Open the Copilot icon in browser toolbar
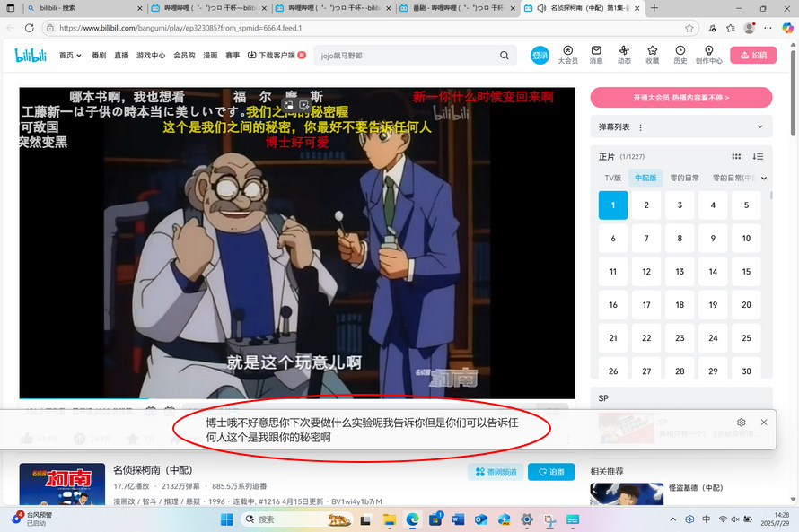 [x=788, y=28]
